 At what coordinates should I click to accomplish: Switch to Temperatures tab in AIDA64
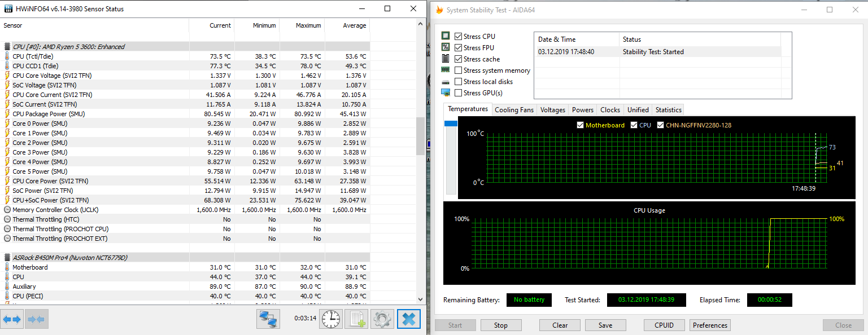(x=468, y=109)
